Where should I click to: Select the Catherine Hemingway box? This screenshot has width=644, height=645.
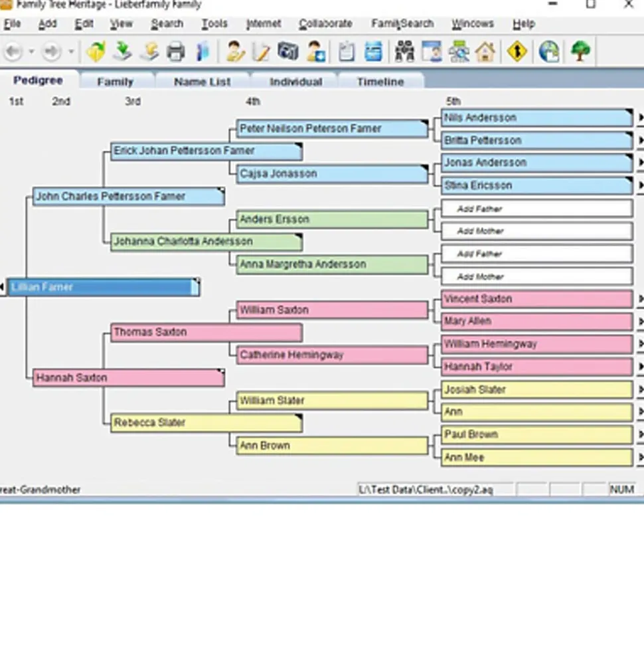point(332,355)
